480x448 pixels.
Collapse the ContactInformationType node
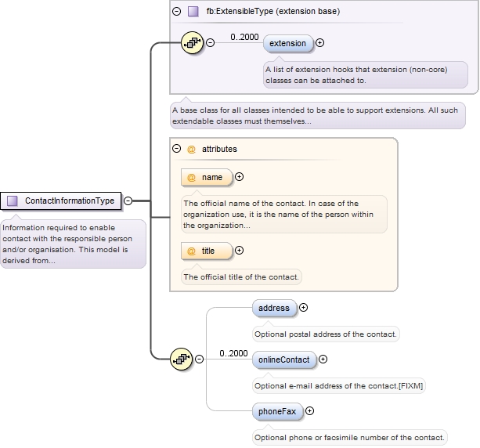128,201
